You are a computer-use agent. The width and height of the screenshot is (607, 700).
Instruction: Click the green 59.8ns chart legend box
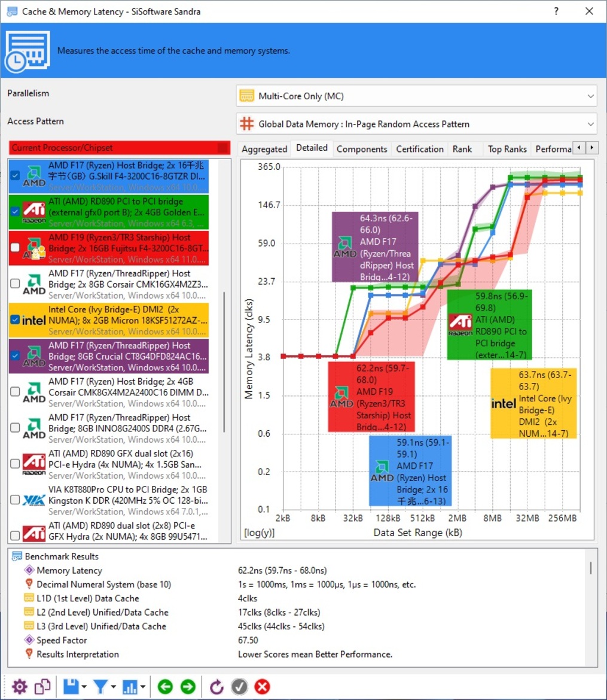point(490,324)
